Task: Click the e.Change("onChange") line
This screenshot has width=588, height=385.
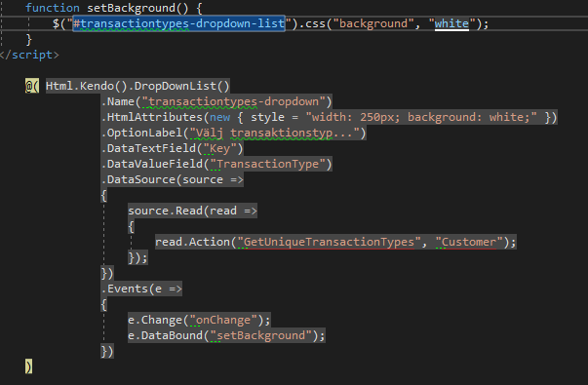Action: tap(199, 320)
